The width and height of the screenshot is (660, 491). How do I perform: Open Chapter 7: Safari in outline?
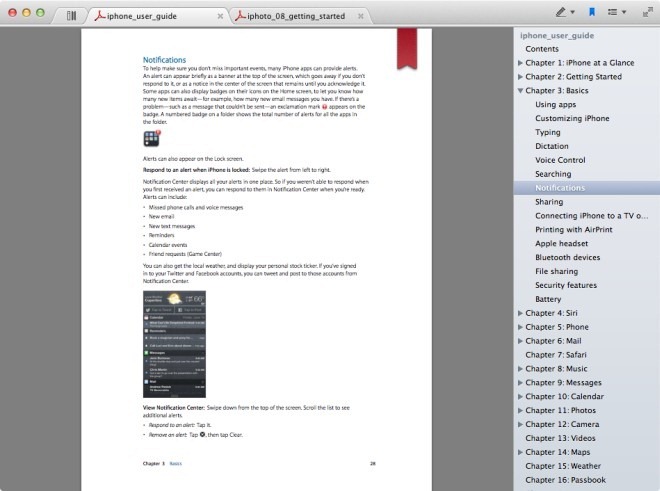[x=556, y=355]
